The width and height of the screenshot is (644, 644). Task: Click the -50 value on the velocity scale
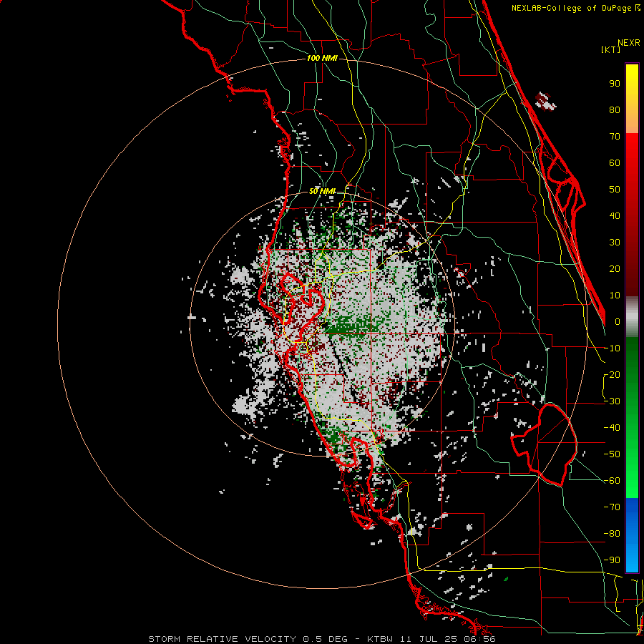pyautogui.click(x=612, y=454)
